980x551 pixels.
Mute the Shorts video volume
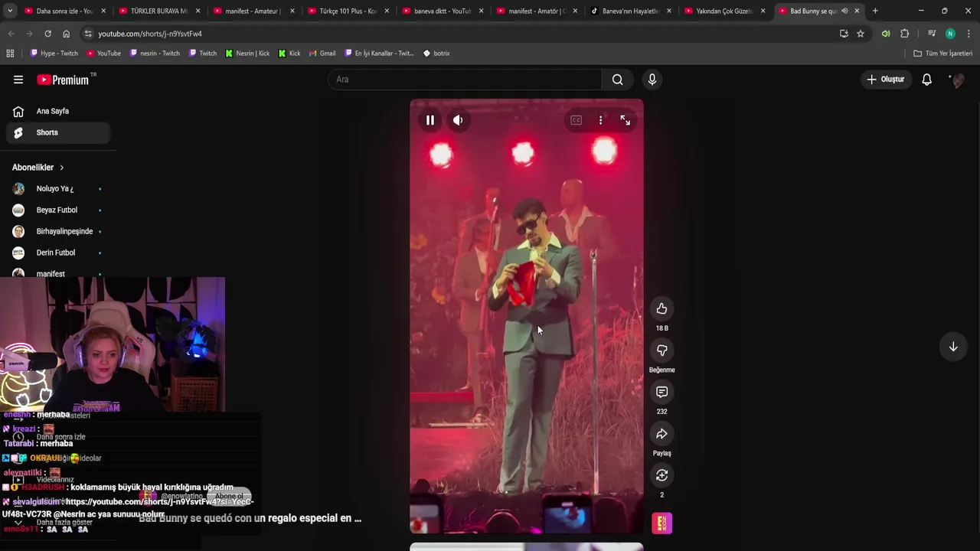click(x=458, y=120)
